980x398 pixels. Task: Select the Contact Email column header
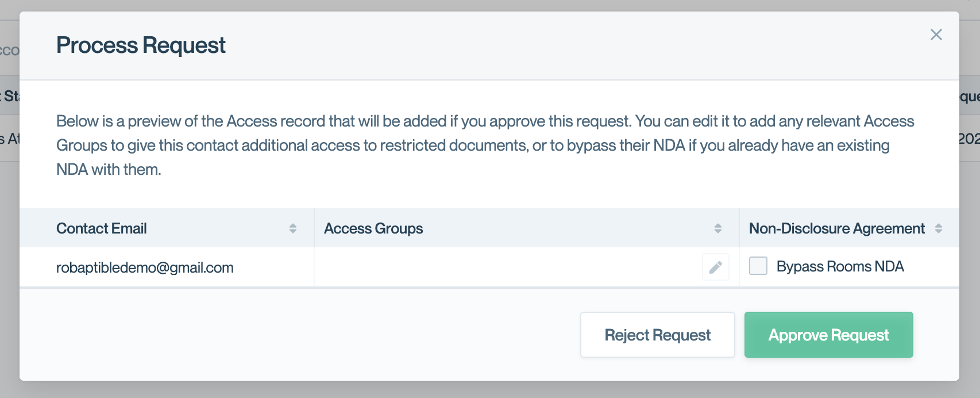(x=102, y=228)
